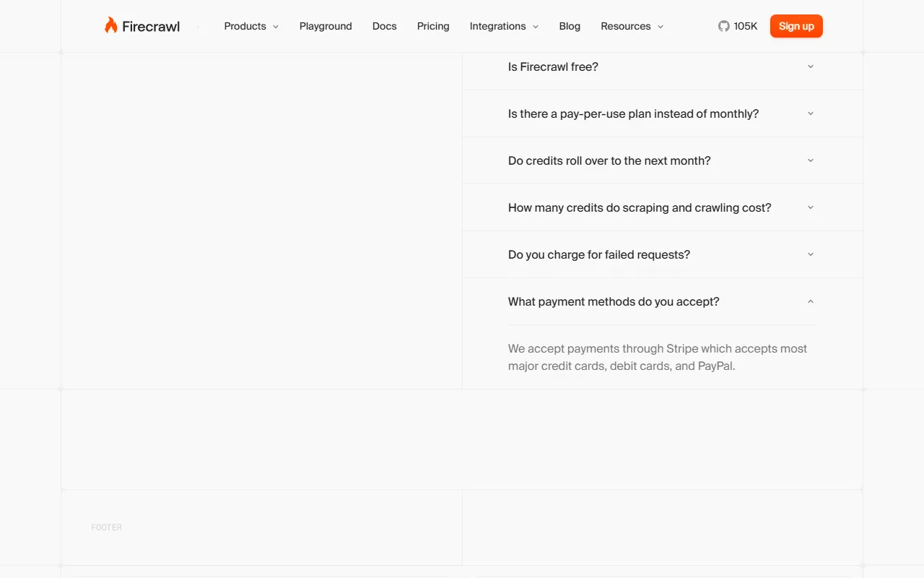
Task: Collapse the payment methods answer using up chevron
Action: tap(810, 301)
